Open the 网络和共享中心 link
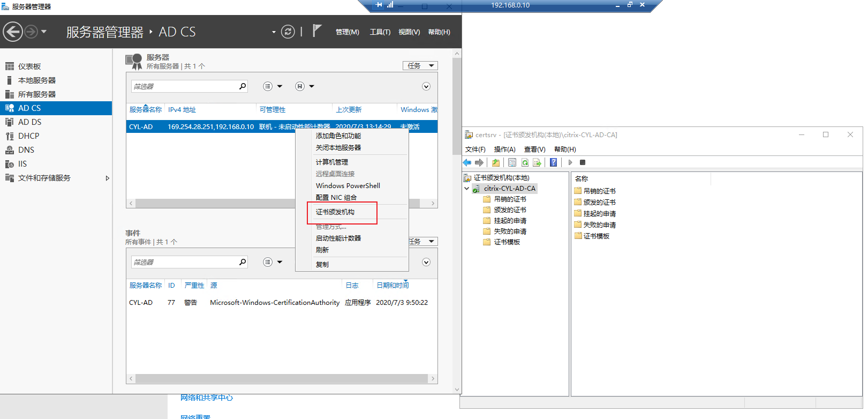 [207, 398]
